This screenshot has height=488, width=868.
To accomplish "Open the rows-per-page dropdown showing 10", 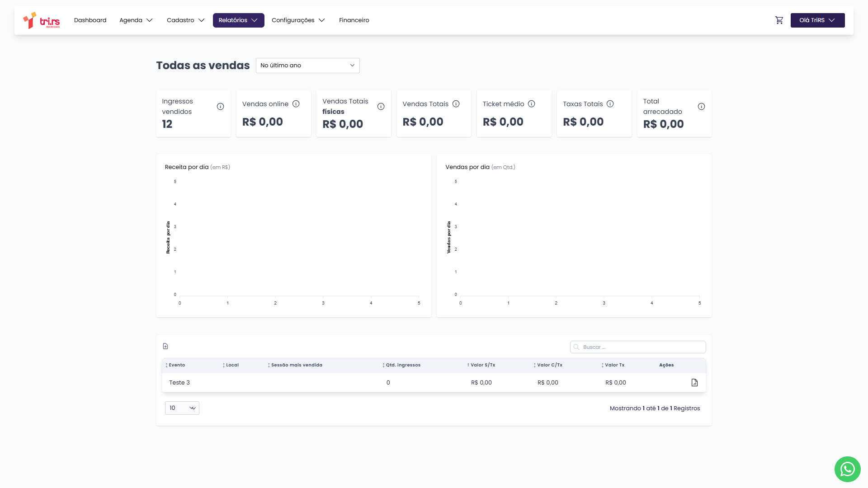I will [x=182, y=408].
